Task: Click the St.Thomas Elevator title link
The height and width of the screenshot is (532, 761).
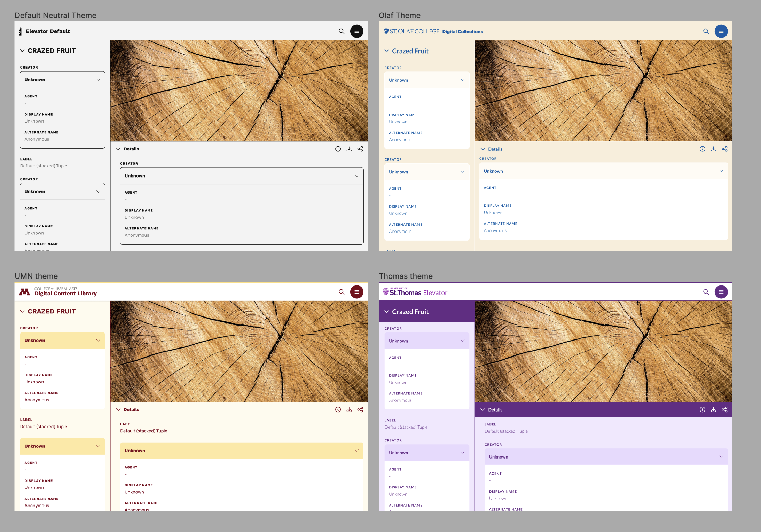Action: 418,293
